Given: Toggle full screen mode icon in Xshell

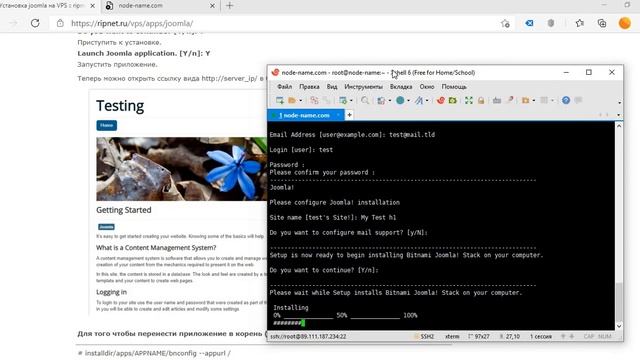Looking at the screenshot, I should (469, 100).
